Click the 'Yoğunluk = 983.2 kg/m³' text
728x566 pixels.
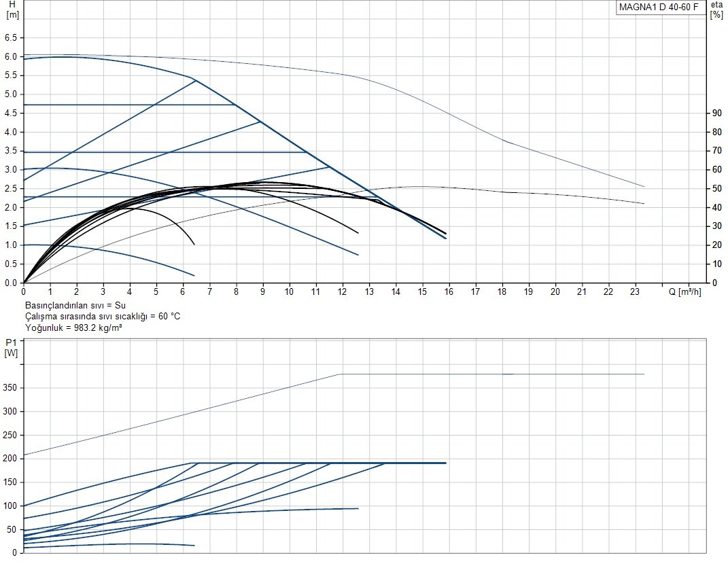point(73,328)
